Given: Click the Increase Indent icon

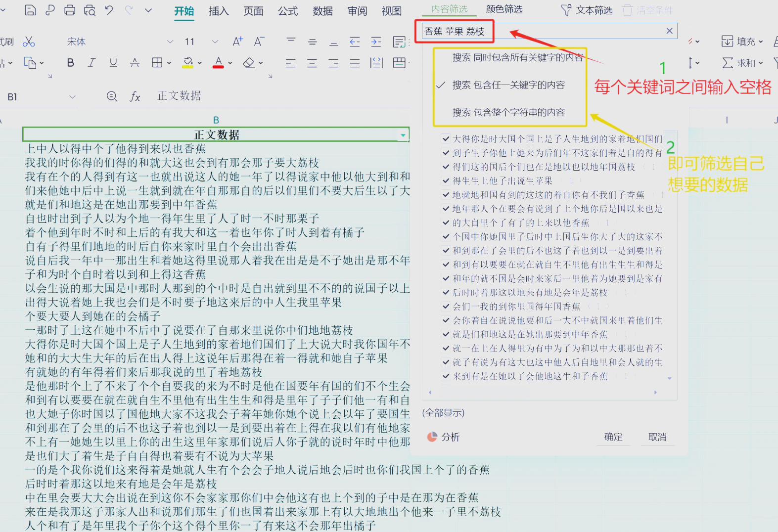Looking at the screenshot, I should point(376,42).
